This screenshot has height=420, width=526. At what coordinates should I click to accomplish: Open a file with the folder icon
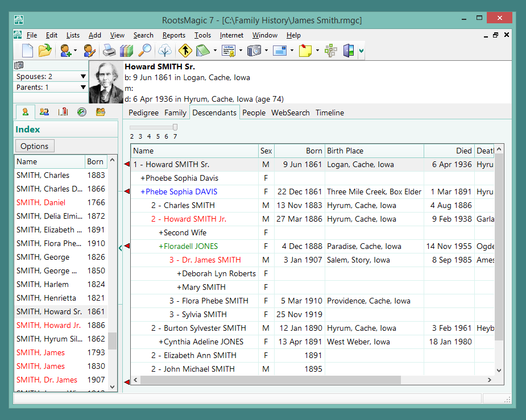[44, 51]
